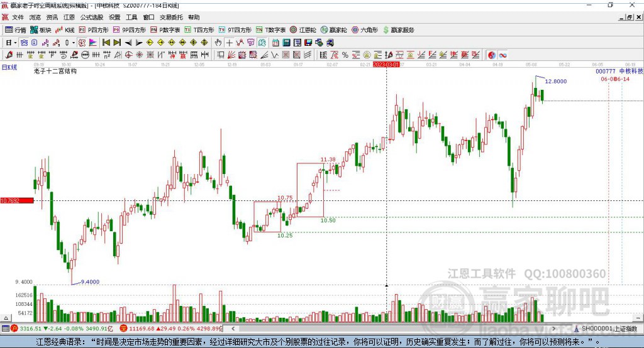644x348 pixels.
Task: Click the calculator icon in toolbar
Action: pyautogui.click(x=286, y=43)
